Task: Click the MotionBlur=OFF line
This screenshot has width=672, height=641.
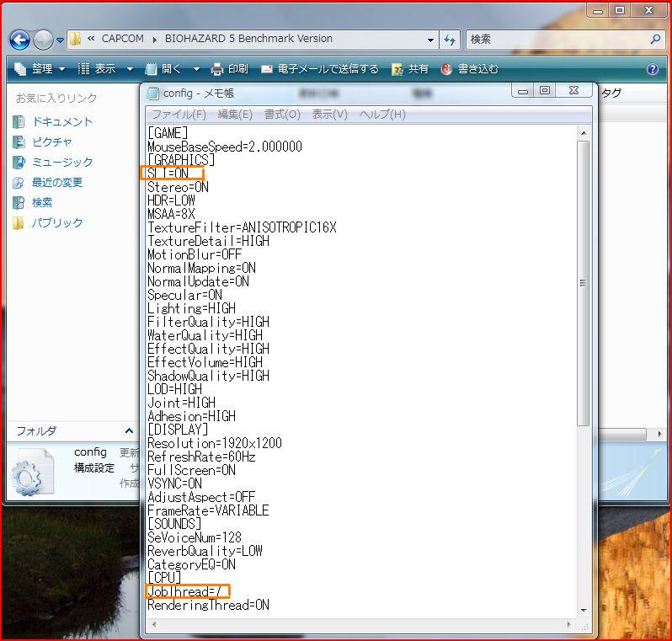Action: (x=195, y=254)
